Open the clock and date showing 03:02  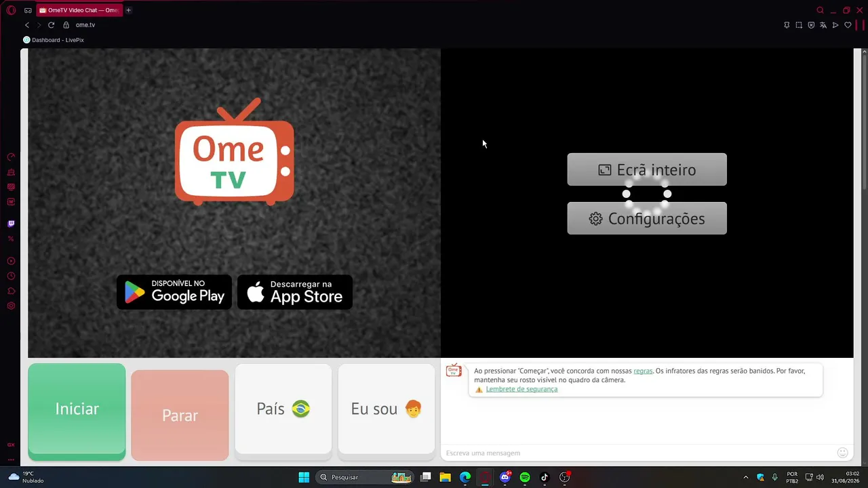pyautogui.click(x=846, y=477)
